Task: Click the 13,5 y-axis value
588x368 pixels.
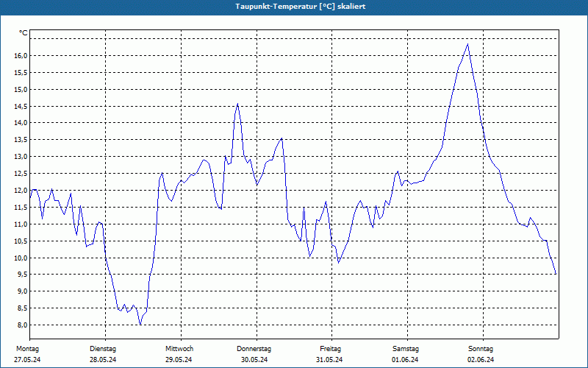Action: pyautogui.click(x=21, y=140)
